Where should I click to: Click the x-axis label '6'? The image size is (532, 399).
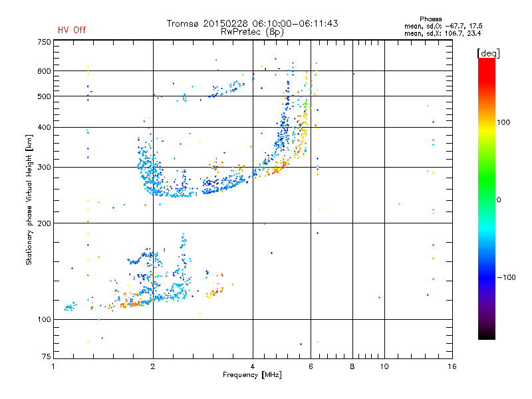pyautogui.click(x=311, y=366)
